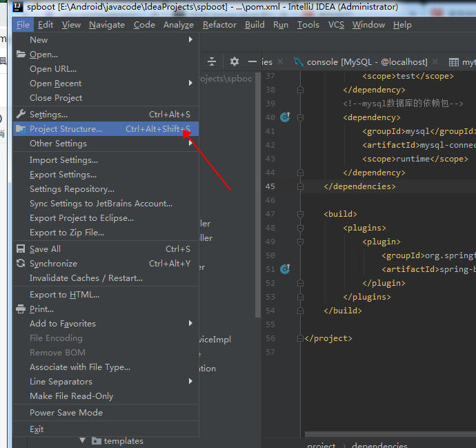Screen dimensions: 476x448
Task: Toggle Power Save Mode
Action: tap(106, 413)
